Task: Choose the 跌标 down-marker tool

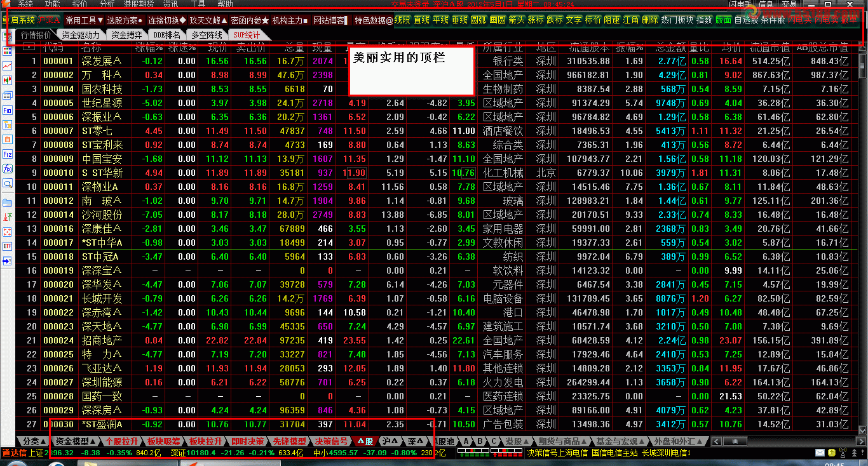Action: pos(555,20)
